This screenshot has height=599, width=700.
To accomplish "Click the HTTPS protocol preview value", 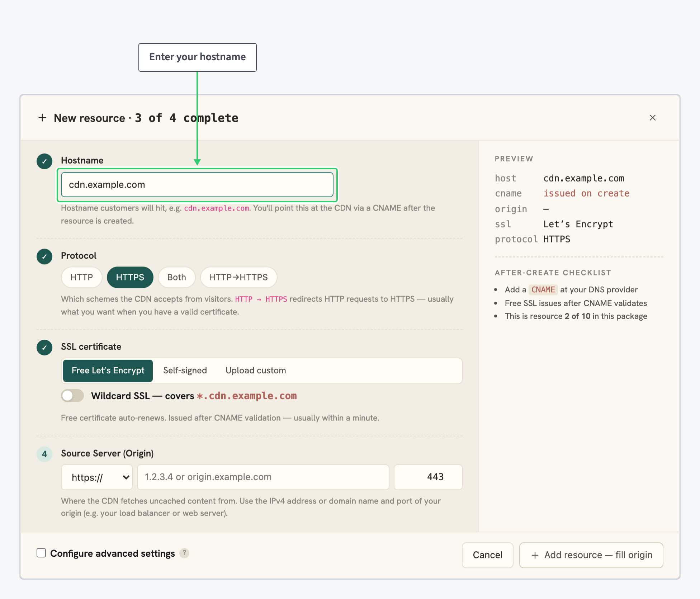I will [x=557, y=239].
